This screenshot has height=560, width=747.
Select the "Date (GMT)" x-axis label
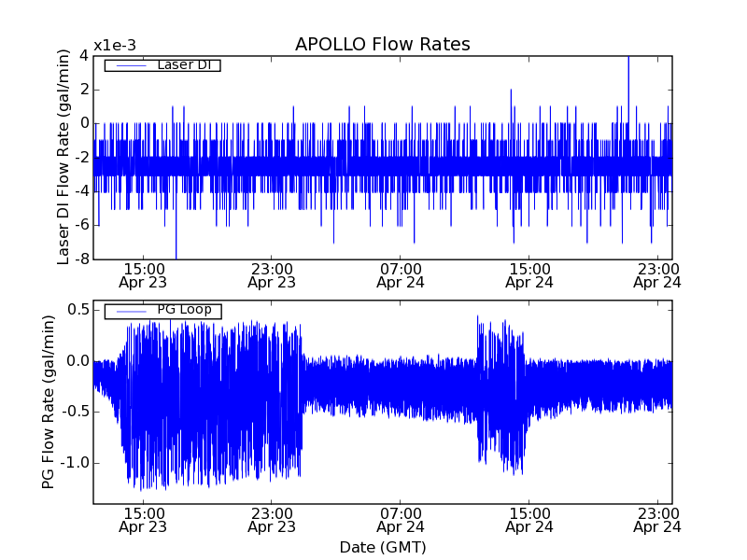pyautogui.click(x=382, y=547)
